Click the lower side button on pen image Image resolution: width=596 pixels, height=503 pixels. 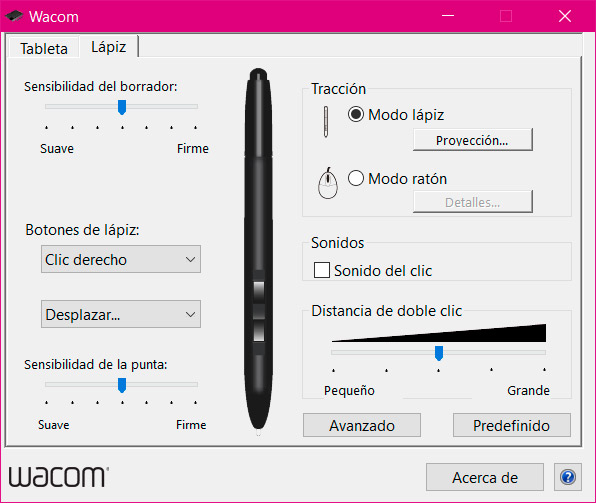[x=259, y=331]
